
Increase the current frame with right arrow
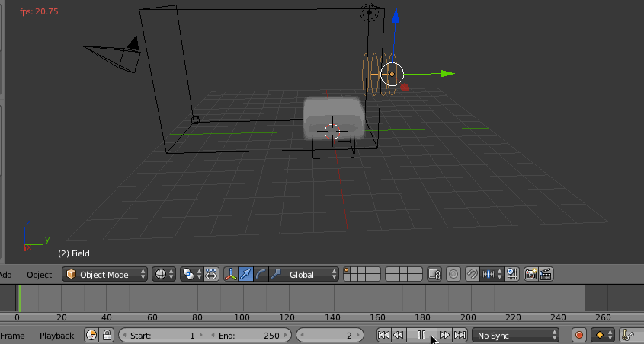(x=357, y=336)
